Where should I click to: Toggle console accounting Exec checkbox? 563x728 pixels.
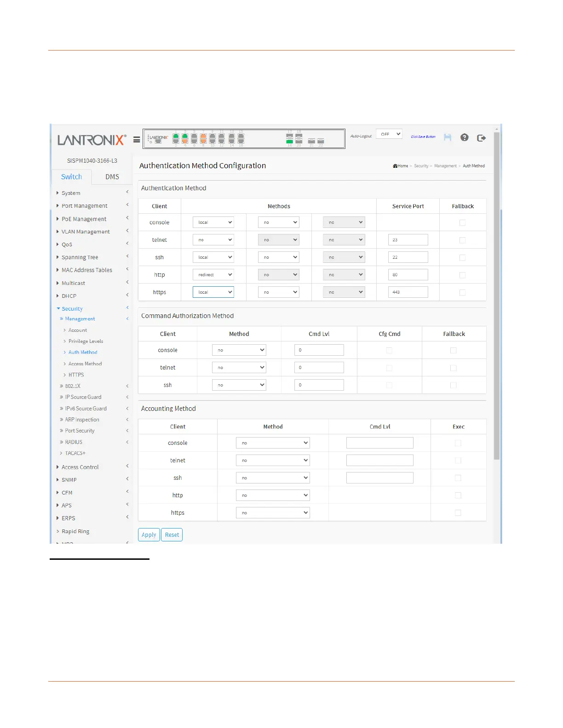tap(458, 444)
